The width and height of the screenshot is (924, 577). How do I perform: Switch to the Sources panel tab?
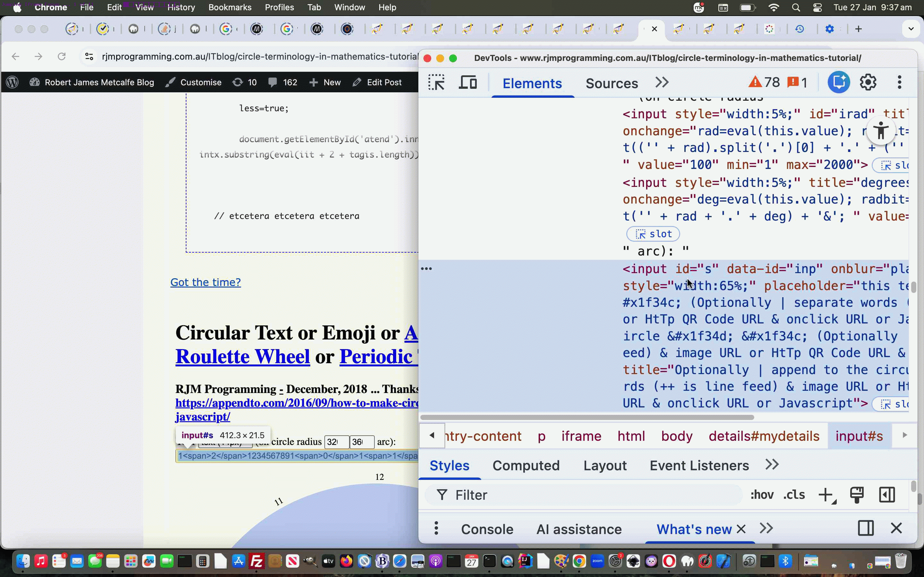611,83
